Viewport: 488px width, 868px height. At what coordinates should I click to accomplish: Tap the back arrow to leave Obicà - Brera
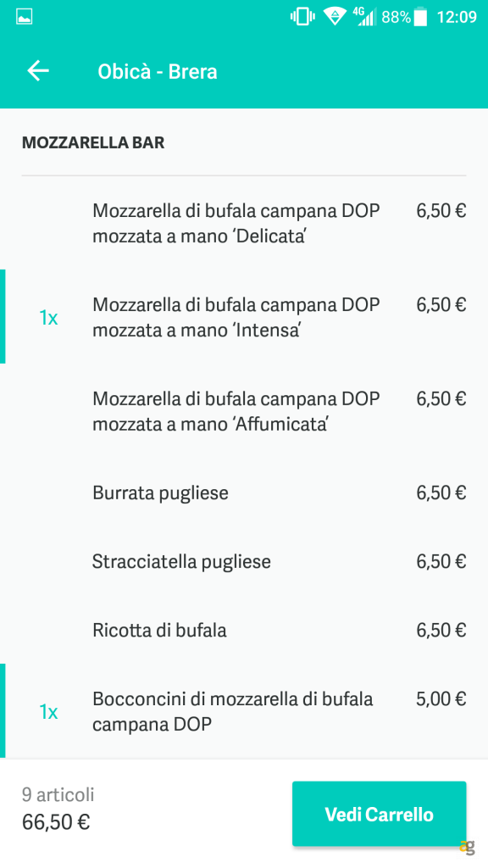(37, 71)
